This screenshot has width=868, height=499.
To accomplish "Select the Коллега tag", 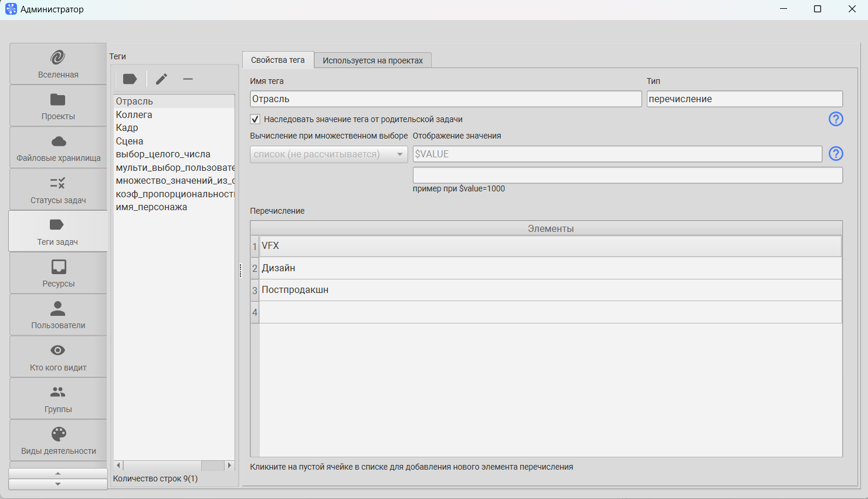I will click(174, 114).
